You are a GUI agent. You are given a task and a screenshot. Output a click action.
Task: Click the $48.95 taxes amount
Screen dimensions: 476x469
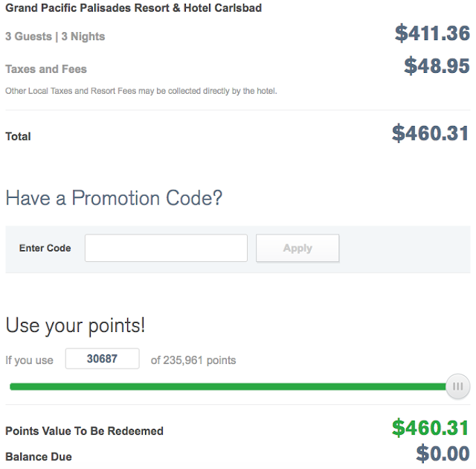(437, 67)
